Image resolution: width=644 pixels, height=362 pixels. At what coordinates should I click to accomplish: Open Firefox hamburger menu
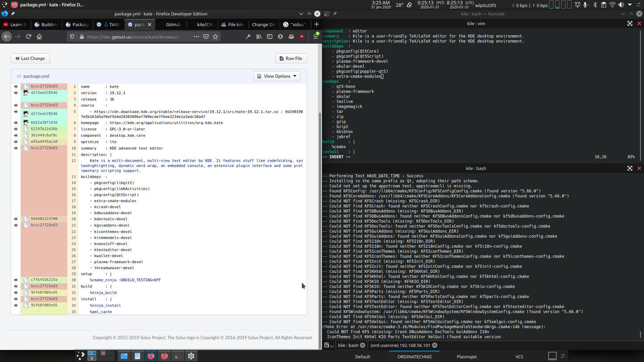[x=315, y=37]
